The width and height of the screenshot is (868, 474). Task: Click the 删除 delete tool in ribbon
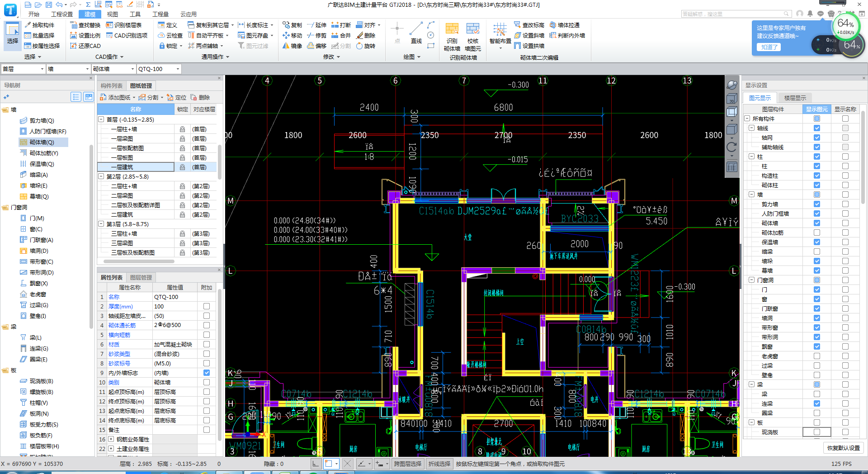pos(366,35)
